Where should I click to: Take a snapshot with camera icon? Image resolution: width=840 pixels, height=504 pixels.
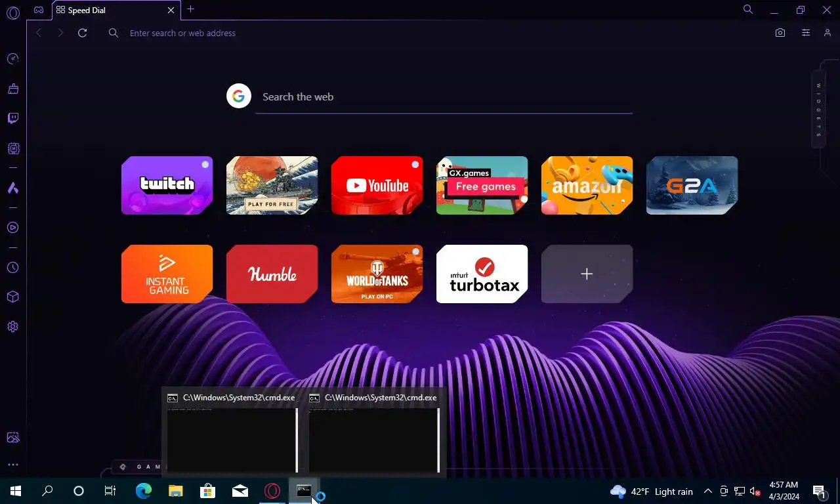[x=780, y=33]
